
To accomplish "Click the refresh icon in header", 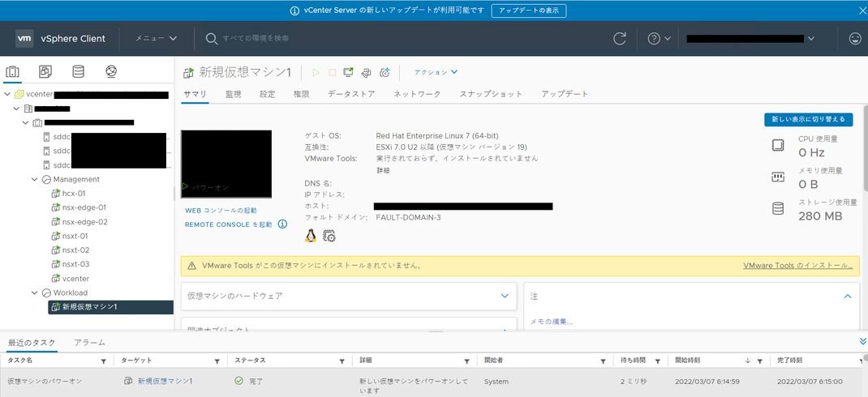I will click(620, 39).
